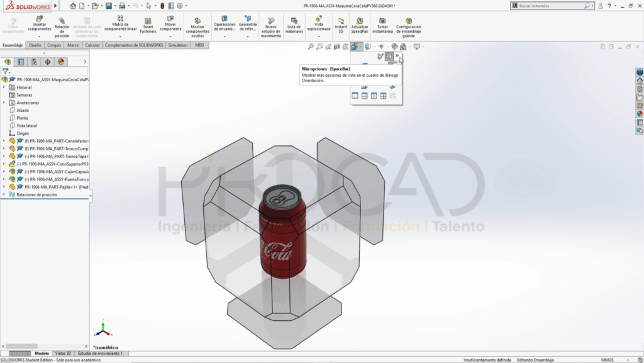The height and width of the screenshot is (363, 644).
Task: Open the View orientation button
Action: pyautogui.click(x=355, y=47)
